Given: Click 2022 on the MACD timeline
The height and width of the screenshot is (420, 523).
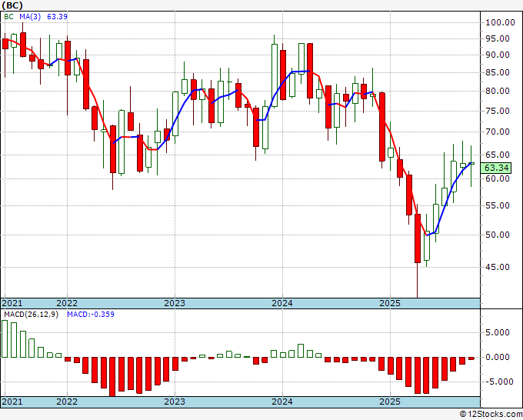Looking at the screenshot, I should [67, 402].
